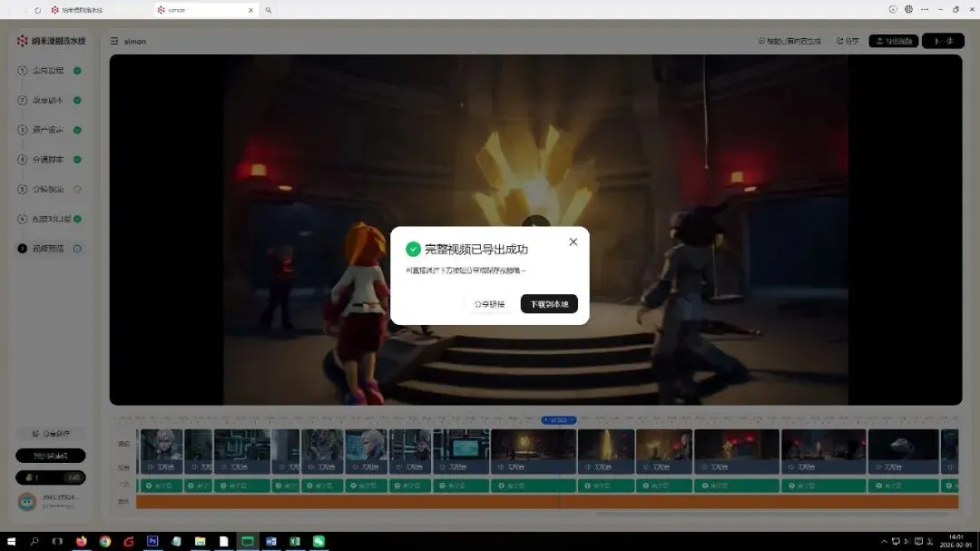This screenshot has height=551, width=980.
Task: Click the browser refresh icon
Action: 37,10
